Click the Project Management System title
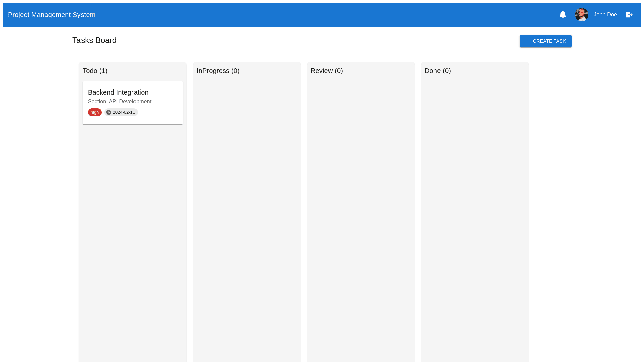644x362 pixels. (x=52, y=15)
